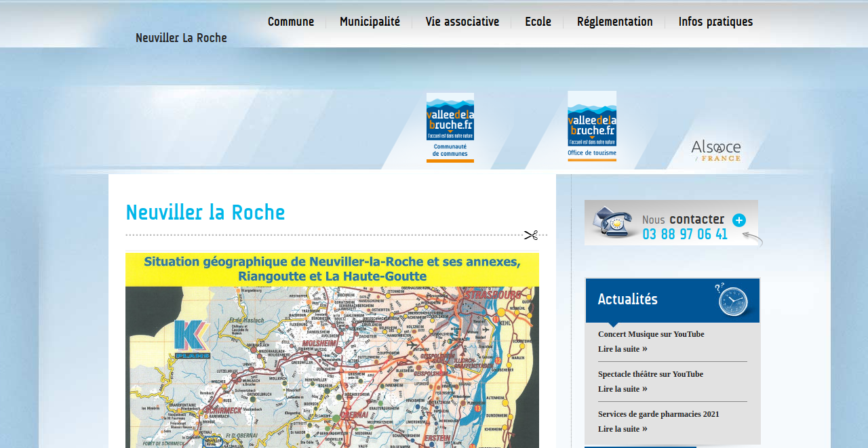Click the geographic situation map image

pyautogui.click(x=332, y=350)
